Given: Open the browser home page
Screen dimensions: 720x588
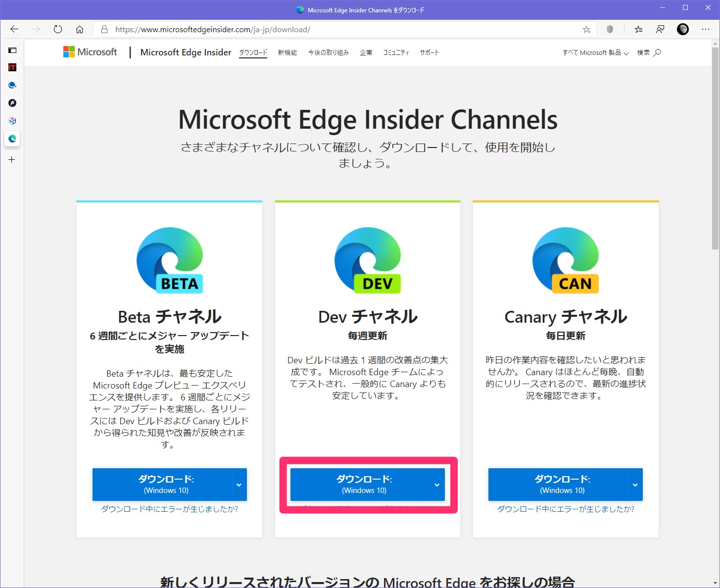Looking at the screenshot, I should click(x=80, y=29).
